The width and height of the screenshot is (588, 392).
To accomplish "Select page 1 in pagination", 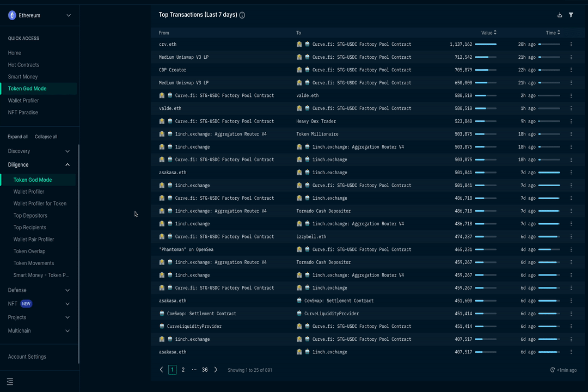I will click(173, 370).
